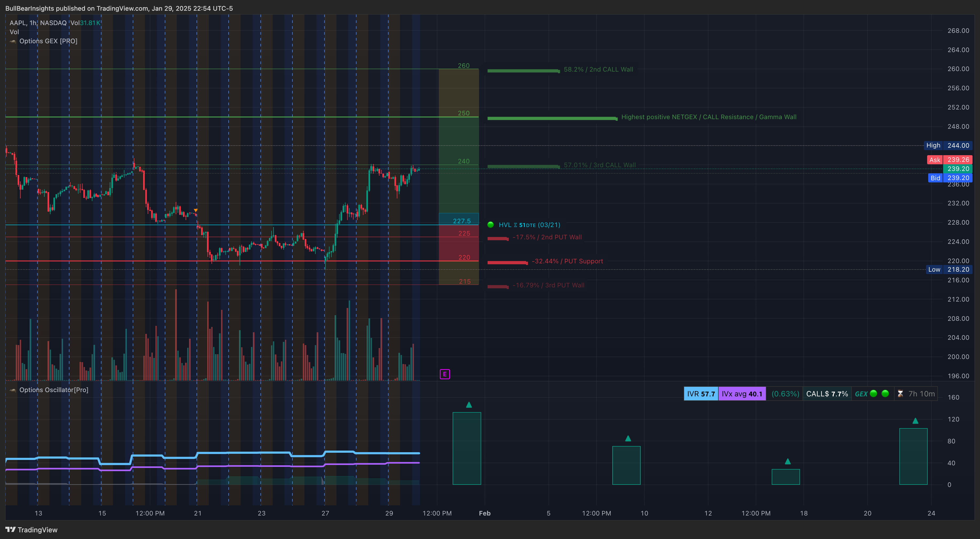Screen dimensions: 980x539
Task: Click the up arrow above the shortest oscillator bar
Action: [x=787, y=461]
